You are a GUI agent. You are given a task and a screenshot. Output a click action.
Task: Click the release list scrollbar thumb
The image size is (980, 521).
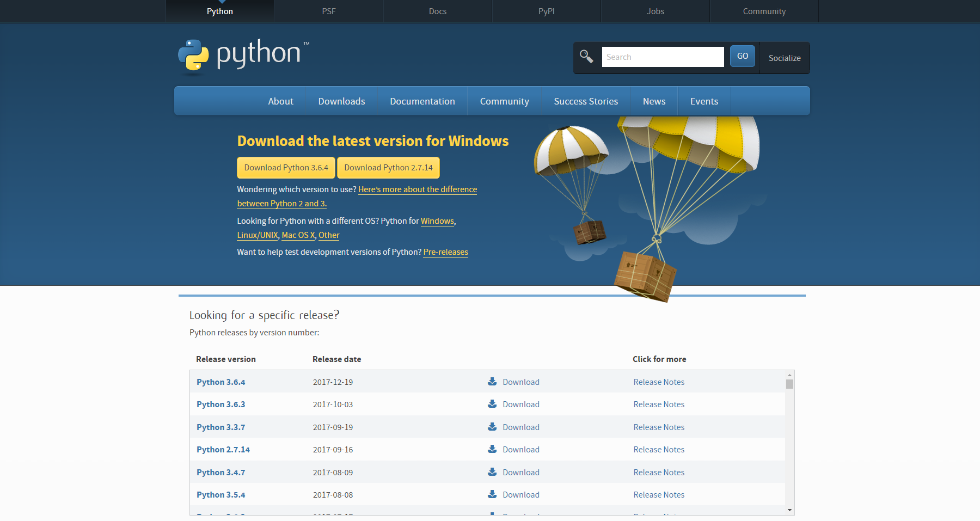pos(789,384)
